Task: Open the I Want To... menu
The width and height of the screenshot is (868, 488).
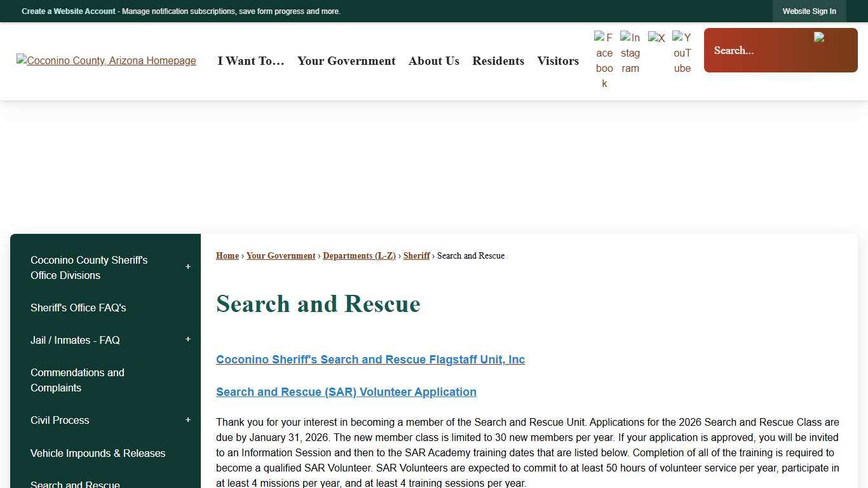Action: pos(250,61)
